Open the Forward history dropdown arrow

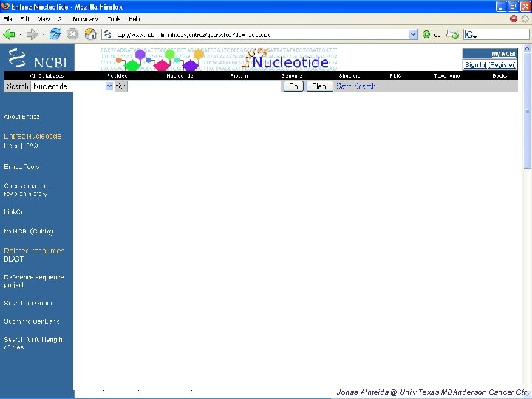pos(43,35)
